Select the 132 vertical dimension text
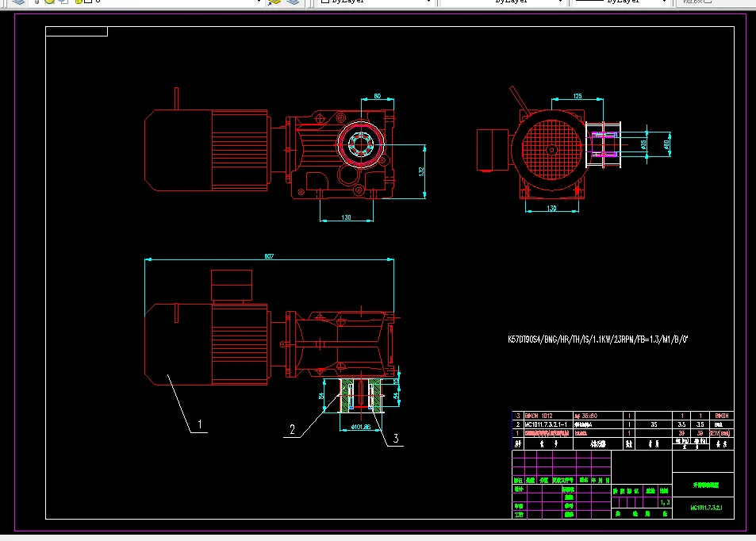This screenshot has height=541, width=756. point(421,171)
